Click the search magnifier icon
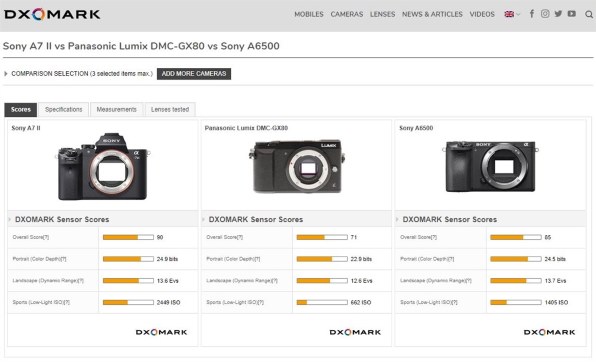The height and width of the screenshot is (362, 596). tap(589, 14)
